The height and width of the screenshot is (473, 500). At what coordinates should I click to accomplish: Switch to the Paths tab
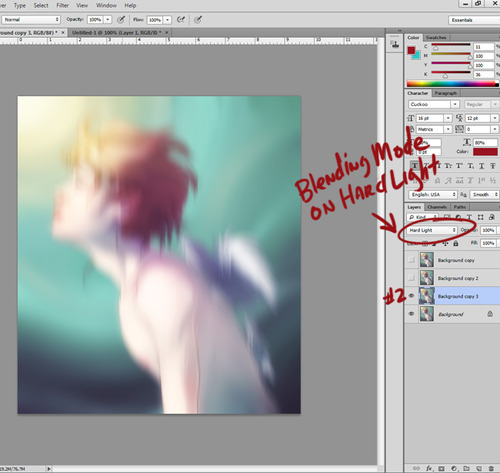[460, 207]
